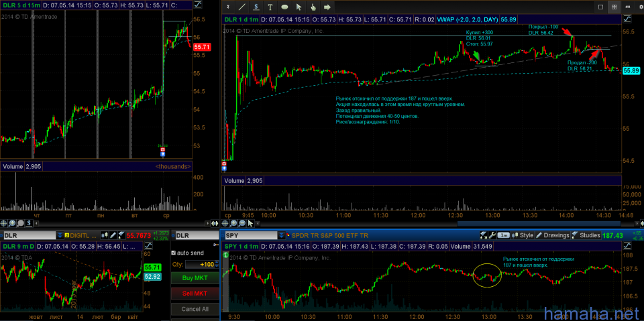
Task: Click the <thousands> volume label
Action: point(173,166)
